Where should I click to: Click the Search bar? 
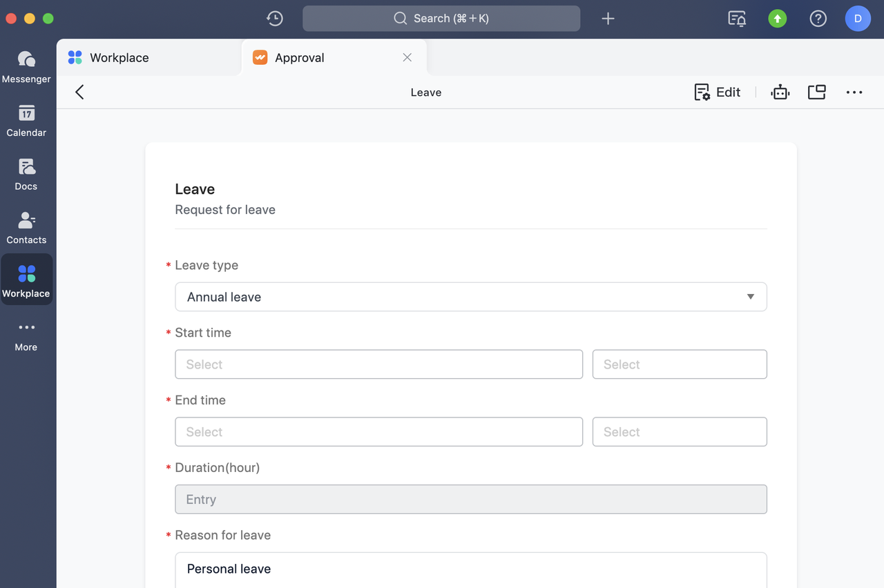point(441,19)
